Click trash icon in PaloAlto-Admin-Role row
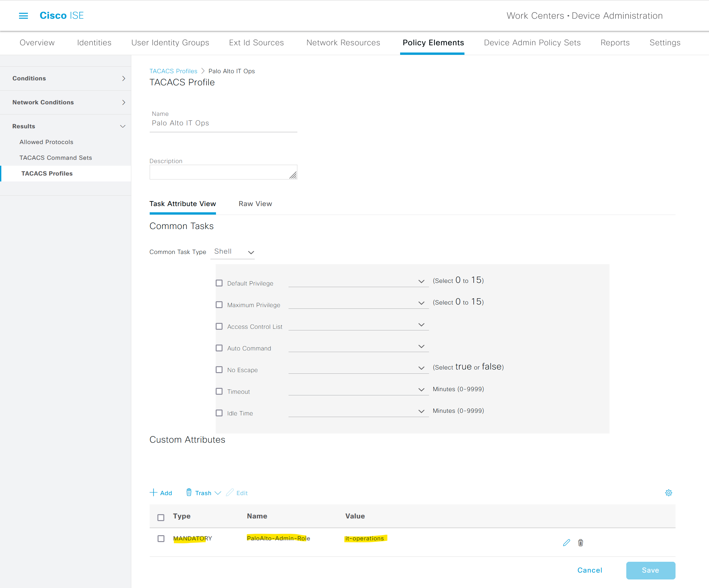 (x=580, y=542)
